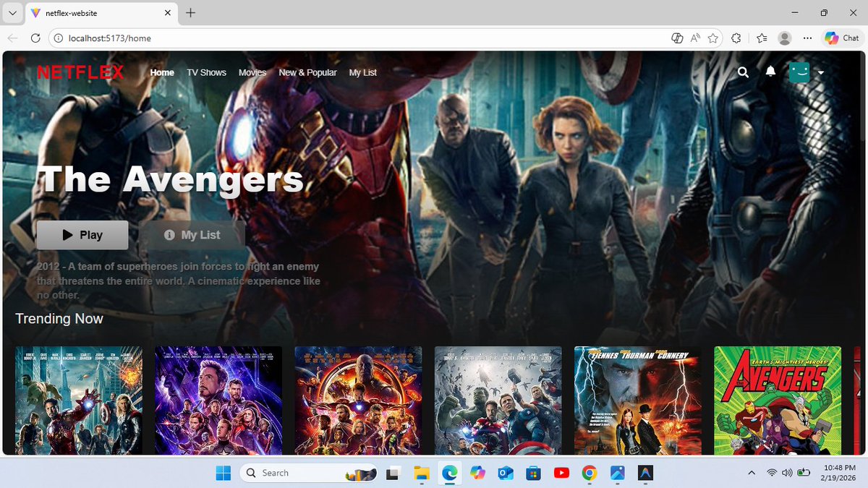Open the Windows Start menu

224,473
